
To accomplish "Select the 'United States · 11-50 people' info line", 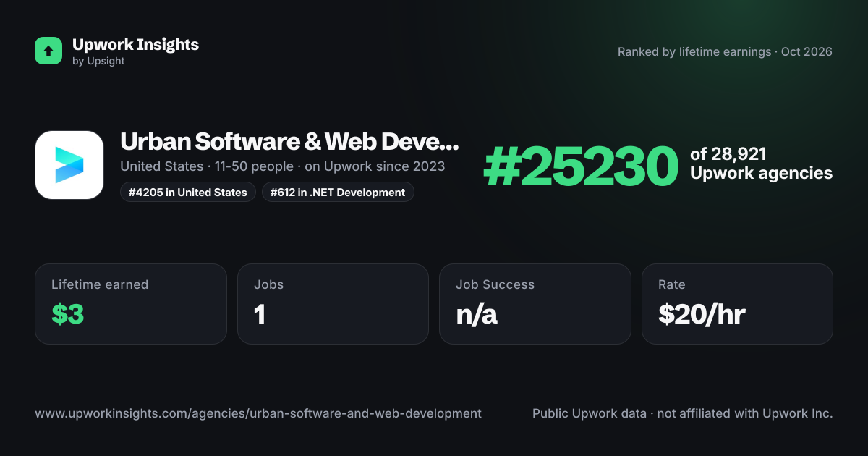I will click(283, 166).
